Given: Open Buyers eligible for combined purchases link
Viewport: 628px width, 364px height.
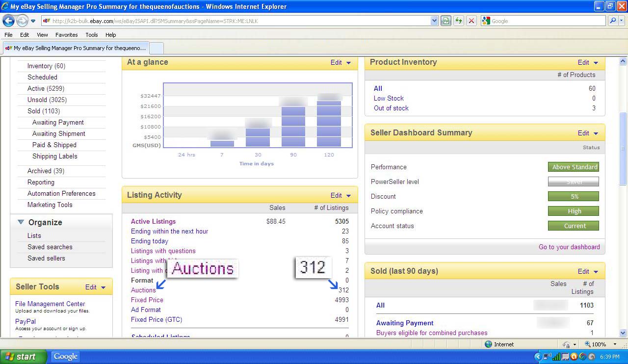Looking at the screenshot, I should pyautogui.click(x=432, y=333).
